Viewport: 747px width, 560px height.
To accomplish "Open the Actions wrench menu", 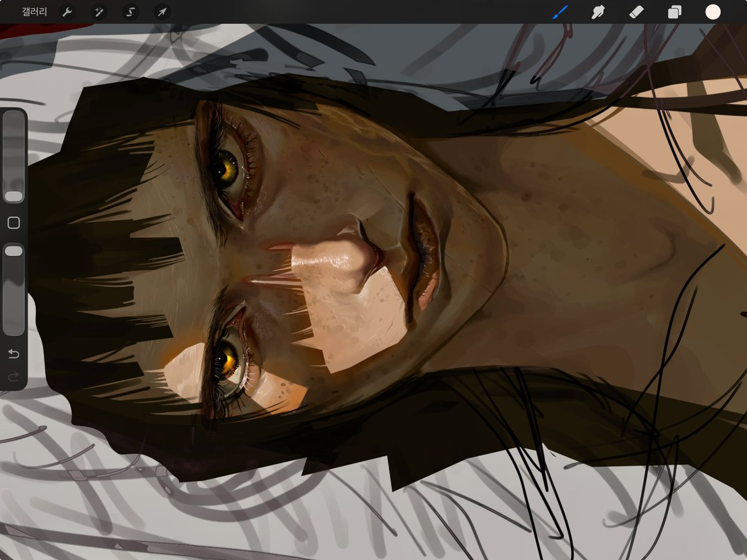I will (67, 12).
